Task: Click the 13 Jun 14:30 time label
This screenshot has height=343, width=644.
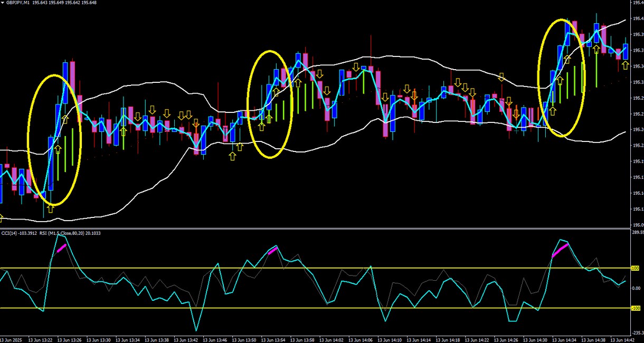Action: 536,339
